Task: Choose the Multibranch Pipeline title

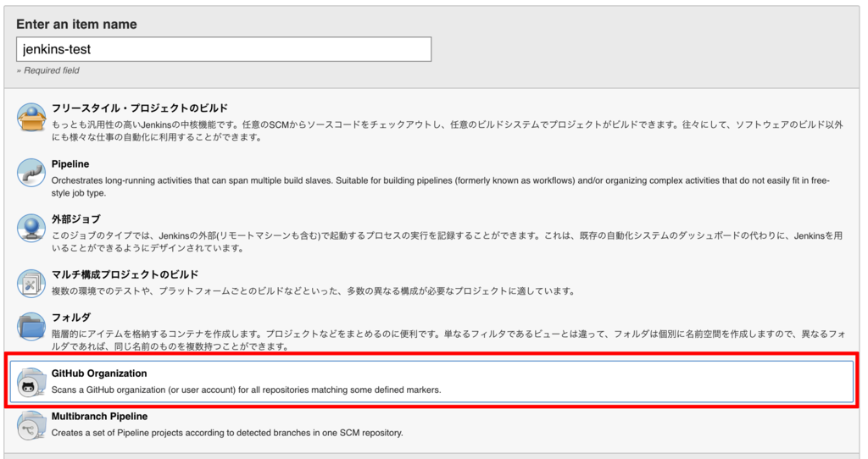Action: pos(100,417)
